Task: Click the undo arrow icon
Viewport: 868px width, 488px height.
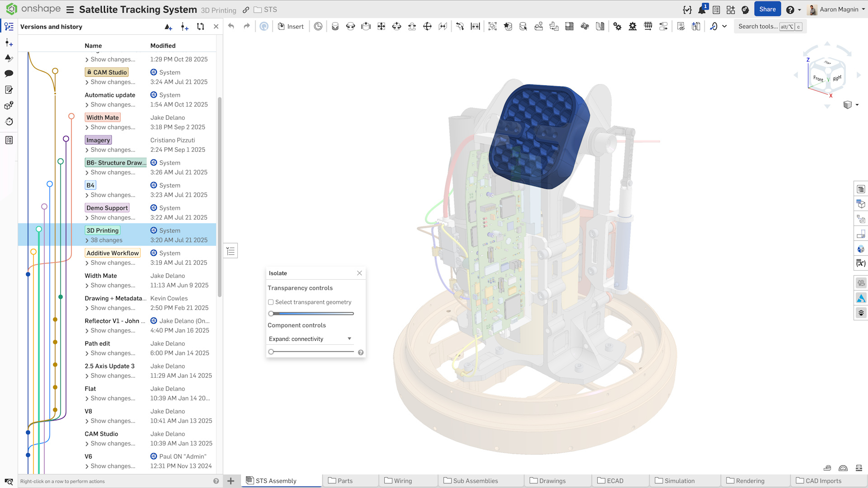Action: [231, 26]
